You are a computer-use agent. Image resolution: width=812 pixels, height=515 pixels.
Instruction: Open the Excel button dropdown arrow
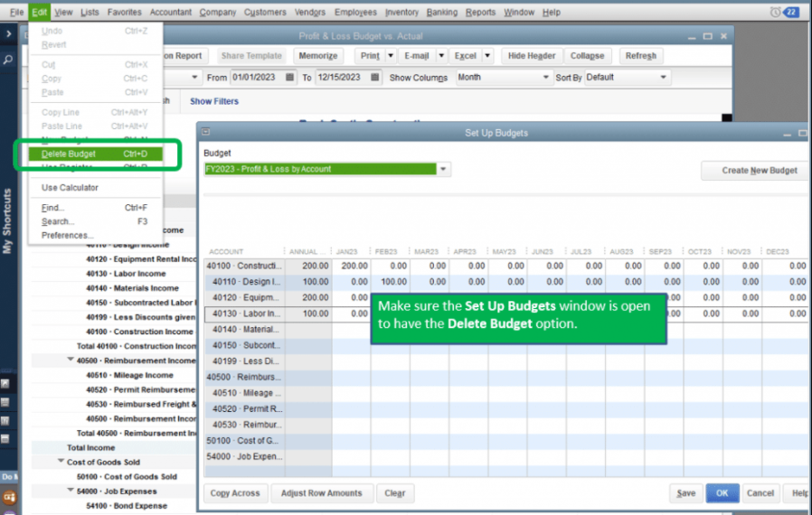point(487,56)
